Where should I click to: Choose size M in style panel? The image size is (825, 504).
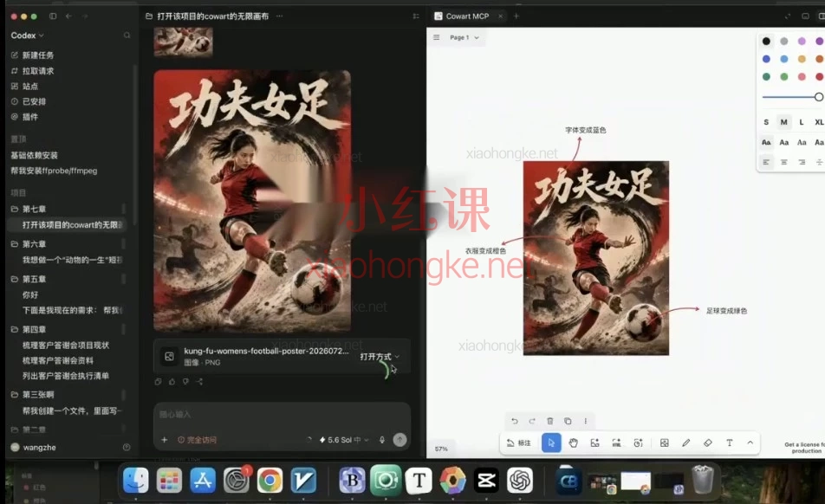point(784,122)
